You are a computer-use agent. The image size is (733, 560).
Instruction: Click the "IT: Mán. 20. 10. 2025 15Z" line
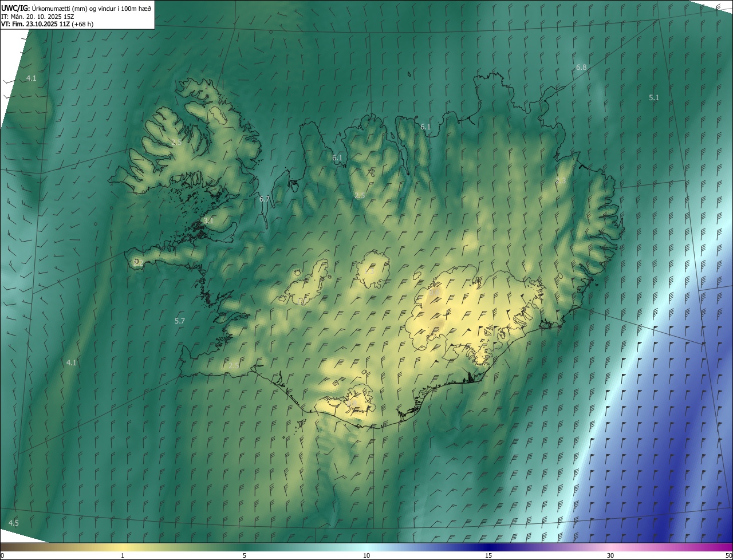(x=37, y=17)
